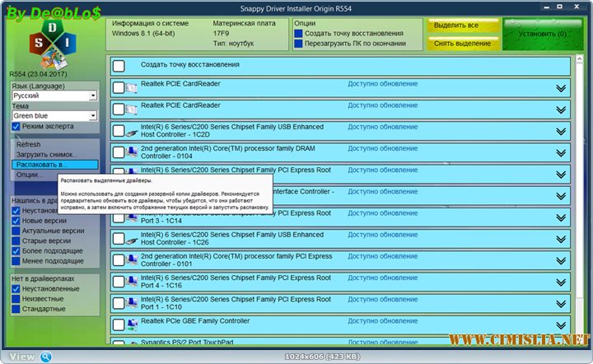Screen dimensions: 593x364
Task: Click device icon of DRAM Controller 0104
Action: tap(131, 152)
